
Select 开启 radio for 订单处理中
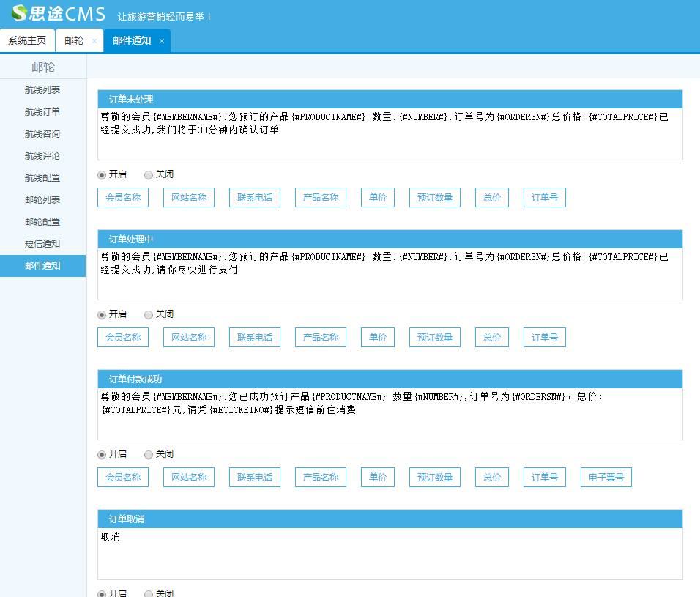(102, 315)
